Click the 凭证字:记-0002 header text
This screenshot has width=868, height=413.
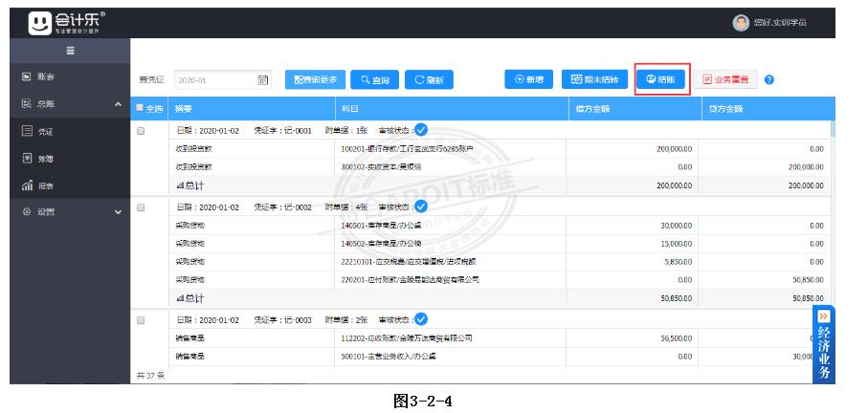pyautogui.click(x=282, y=207)
